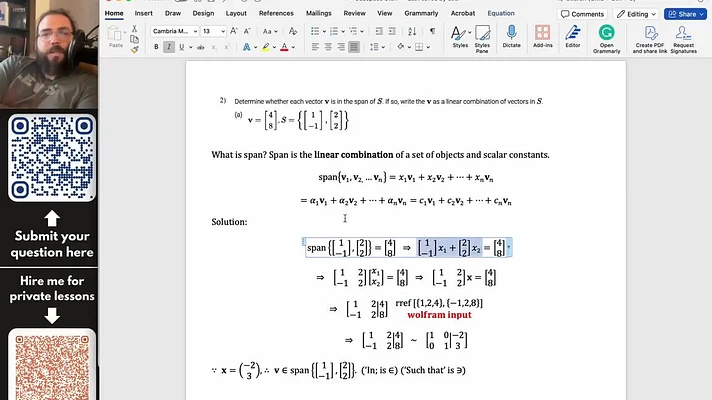Decrease indent of the paragraph
The height and width of the screenshot is (400, 712).
coord(379,31)
